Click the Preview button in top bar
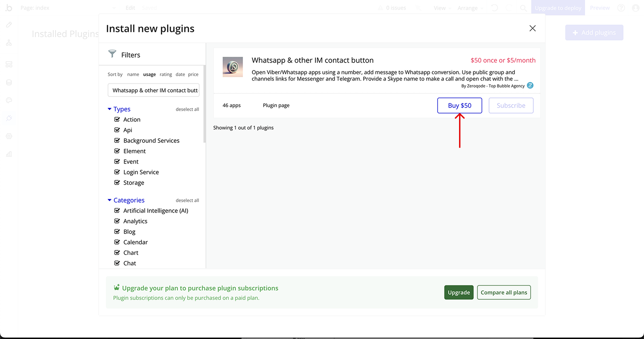 pyautogui.click(x=600, y=8)
